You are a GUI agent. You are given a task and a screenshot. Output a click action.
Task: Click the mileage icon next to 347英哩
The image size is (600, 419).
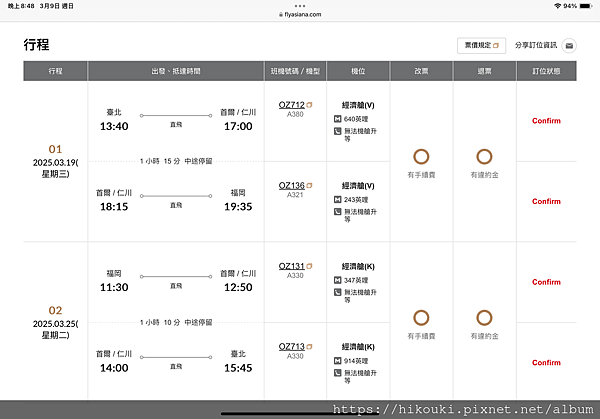[x=338, y=280]
